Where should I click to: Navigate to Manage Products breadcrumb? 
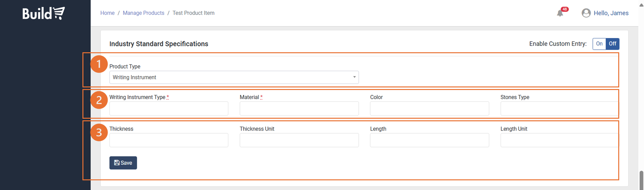pyautogui.click(x=143, y=13)
